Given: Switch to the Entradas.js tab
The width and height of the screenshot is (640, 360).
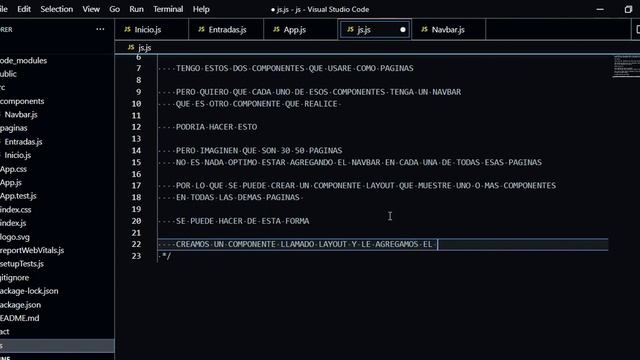Looking at the screenshot, I should point(226,29).
